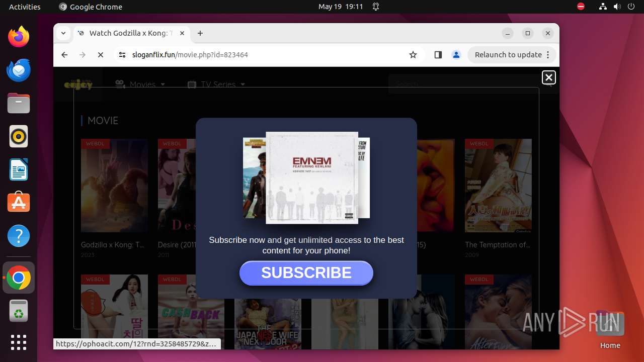This screenshot has width=644, height=362.
Task: Open volume icon in system tray
Action: pos(617,7)
